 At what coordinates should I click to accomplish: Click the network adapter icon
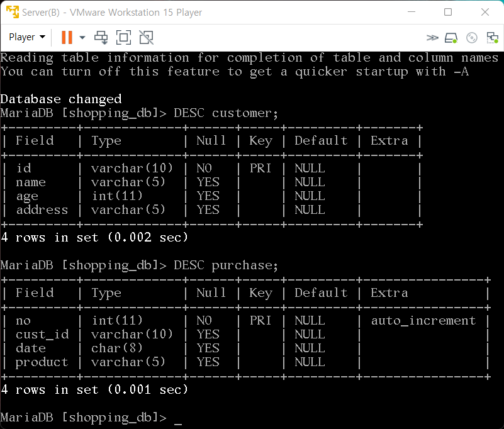click(492, 38)
